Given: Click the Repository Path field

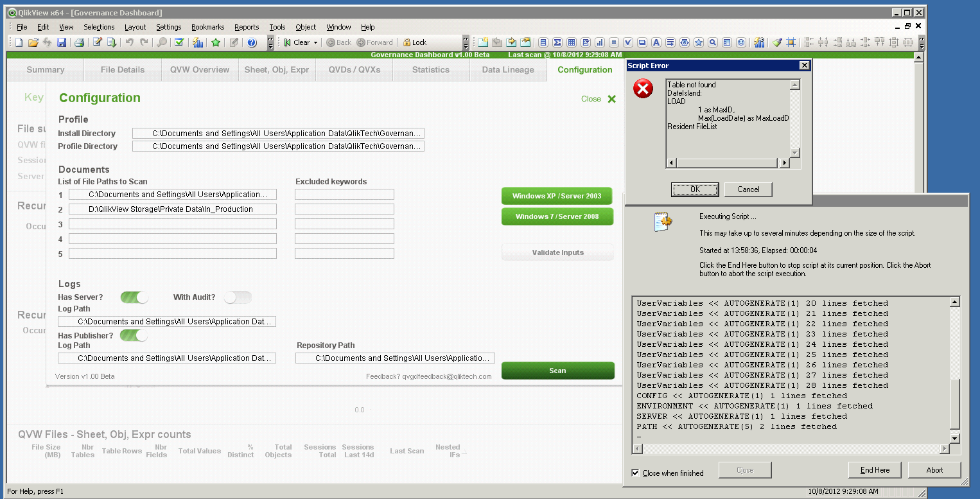Looking at the screenshot, I should [x=395, y=358].
